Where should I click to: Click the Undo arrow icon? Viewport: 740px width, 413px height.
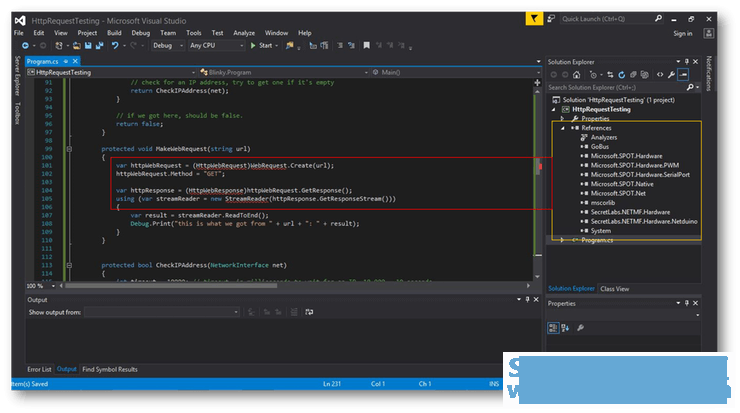point(115,46)
